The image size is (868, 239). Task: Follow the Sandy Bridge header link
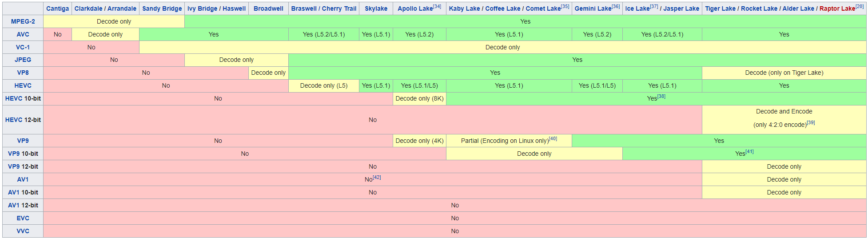[x=162, y=8]
